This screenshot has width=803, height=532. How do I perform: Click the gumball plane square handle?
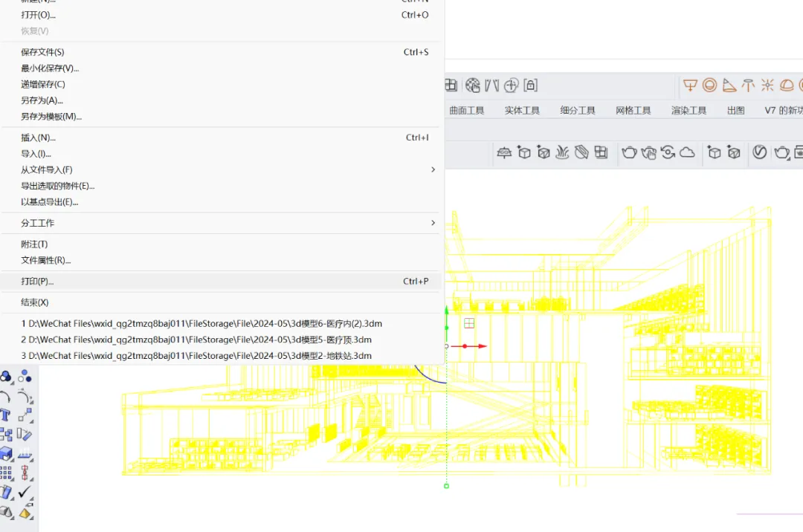pyautogui.click(x=469, y=323)
